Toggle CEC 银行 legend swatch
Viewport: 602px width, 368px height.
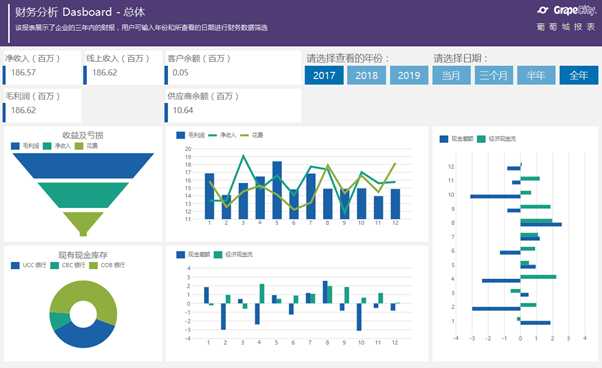point(55,265)
